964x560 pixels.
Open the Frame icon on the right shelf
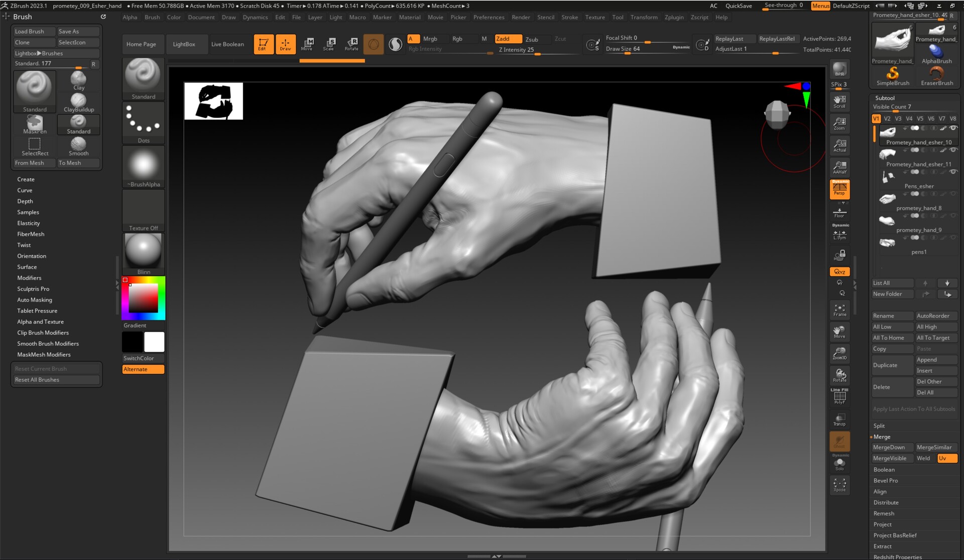click(839, 310)
